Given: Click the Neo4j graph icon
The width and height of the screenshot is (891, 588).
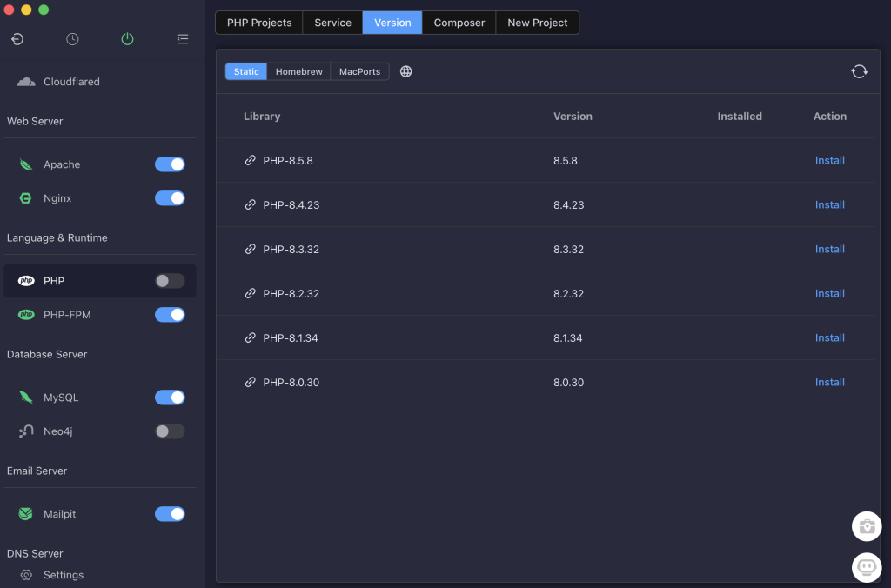Looking at the screenshot, I should coord(25,431).
